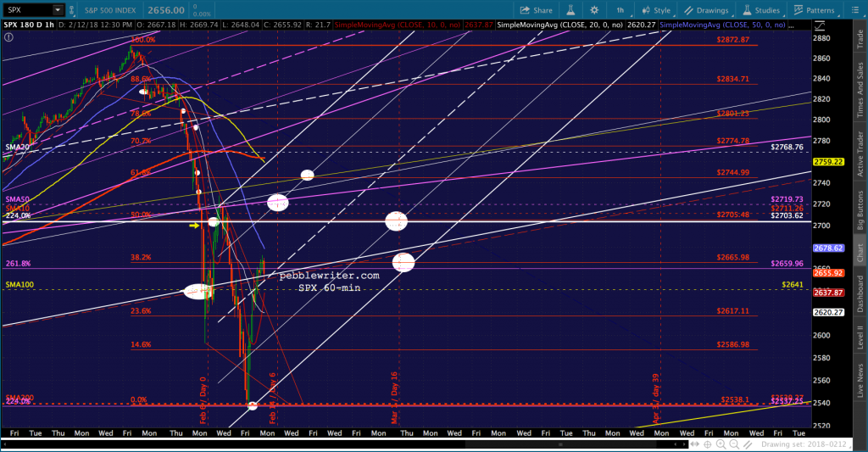Select the Level II side tab
The image size is (868, 452).
pos(860,338)
